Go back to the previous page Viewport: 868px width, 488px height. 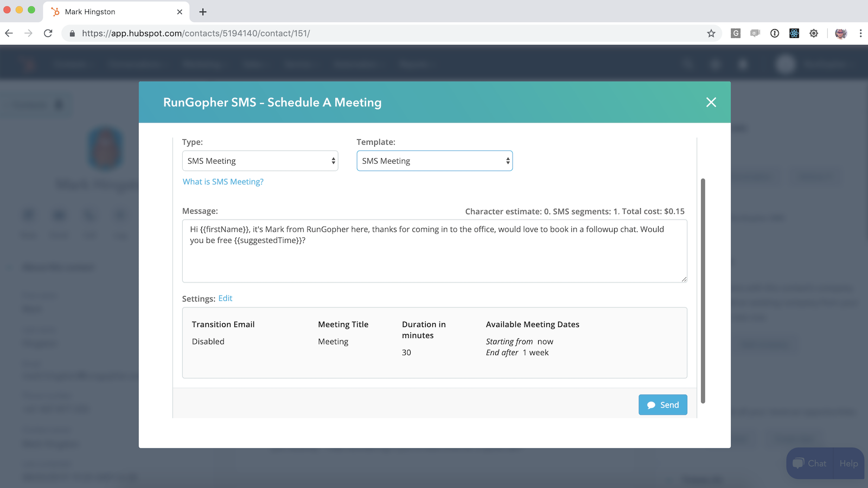(9, 34)
